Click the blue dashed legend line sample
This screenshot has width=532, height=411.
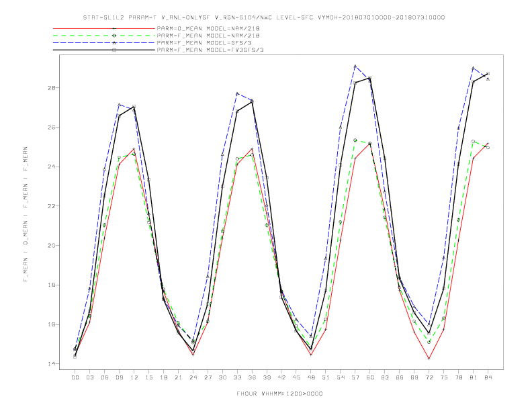pos(104,43)
